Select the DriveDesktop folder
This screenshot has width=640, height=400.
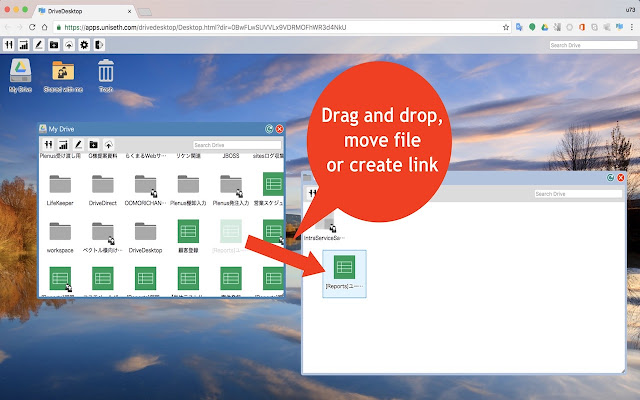(x=145, y=237)
